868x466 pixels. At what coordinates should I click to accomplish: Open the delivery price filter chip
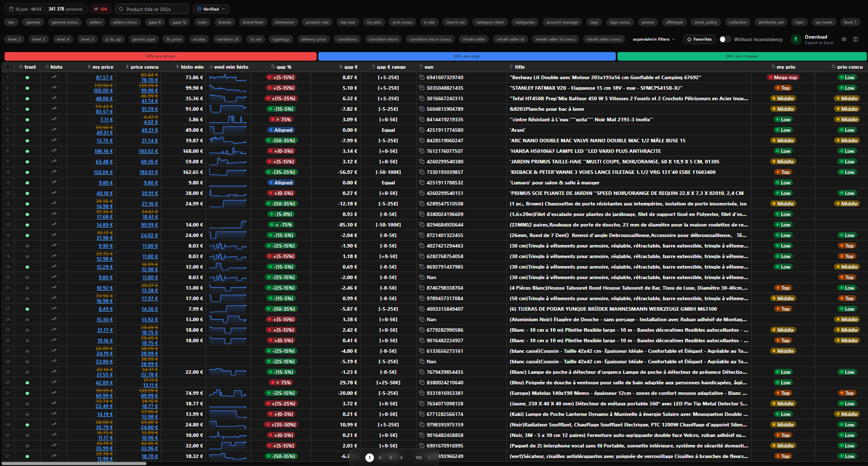313,39
